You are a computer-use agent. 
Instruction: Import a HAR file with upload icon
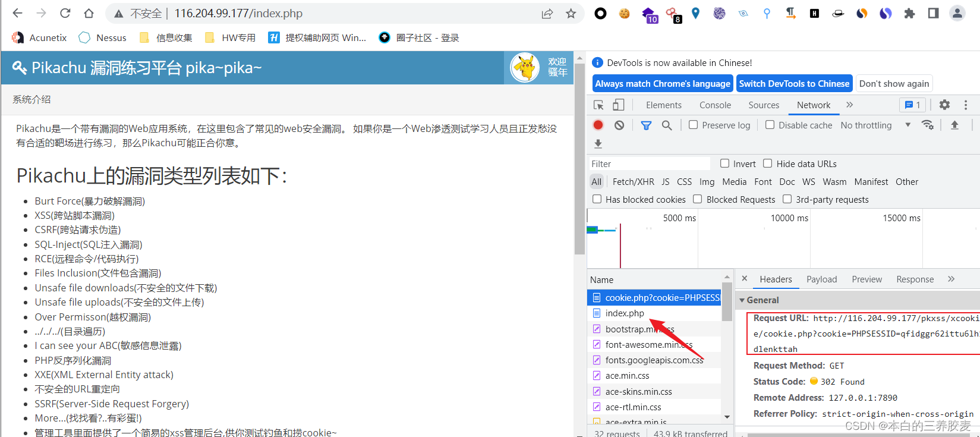point(954,125)
